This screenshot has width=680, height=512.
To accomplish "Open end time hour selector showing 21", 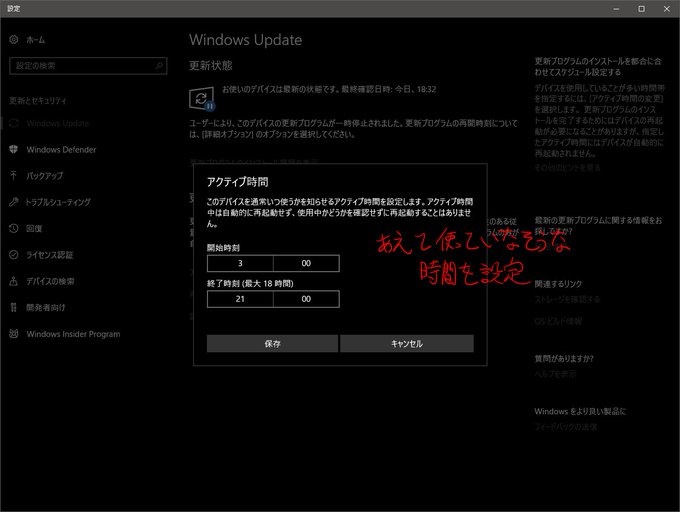I will pyautogui.click(x=240, y=299).
